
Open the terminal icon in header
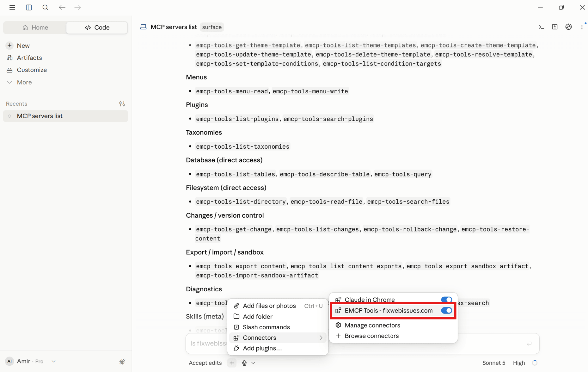[541, 27]
